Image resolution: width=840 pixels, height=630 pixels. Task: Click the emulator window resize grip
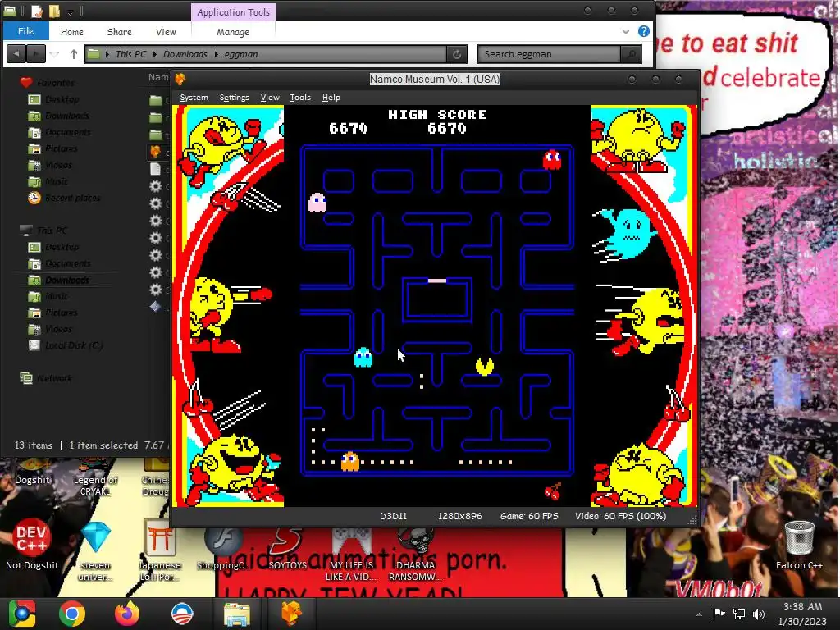692,519
